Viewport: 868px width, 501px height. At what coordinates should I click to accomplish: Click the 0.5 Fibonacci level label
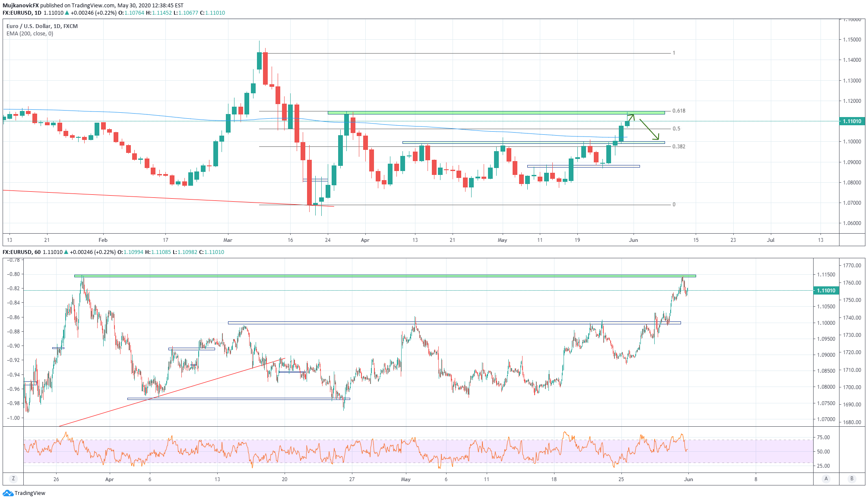tap(676, 129)
